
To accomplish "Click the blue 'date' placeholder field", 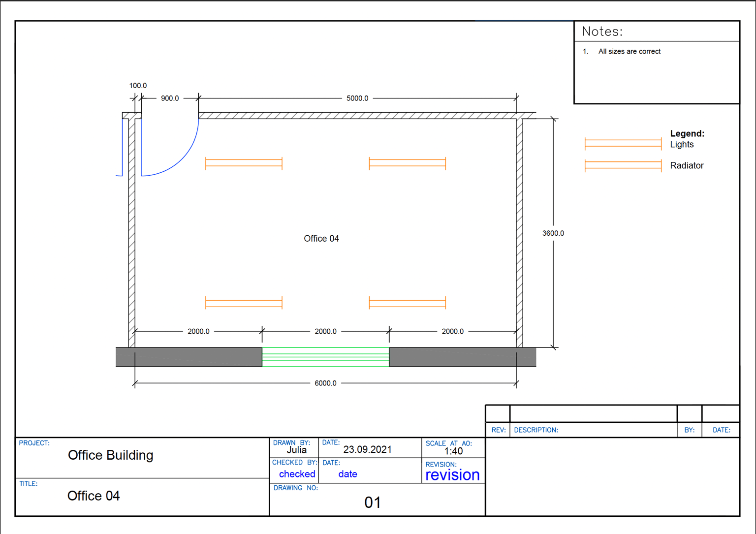I will (x=347, y=474).
